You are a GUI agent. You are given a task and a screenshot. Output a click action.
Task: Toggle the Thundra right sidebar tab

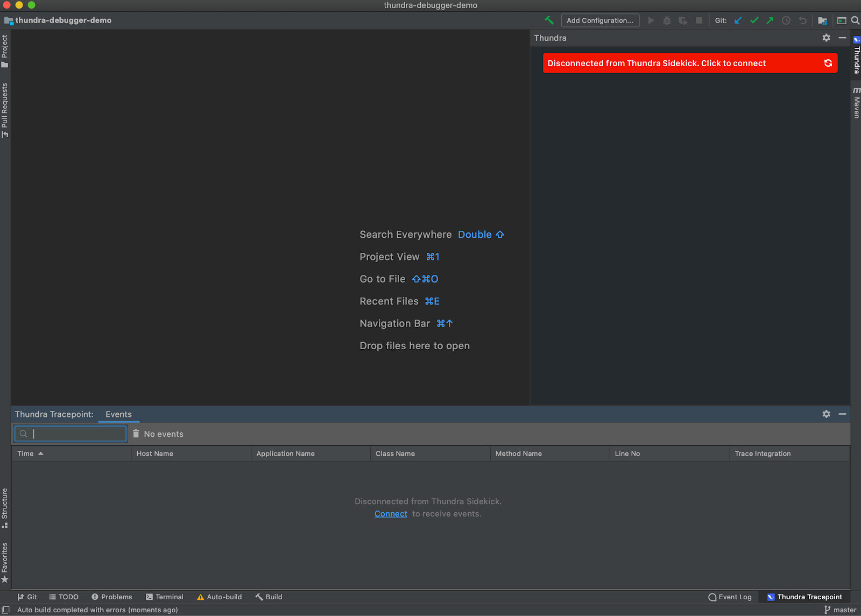point(856,55)
